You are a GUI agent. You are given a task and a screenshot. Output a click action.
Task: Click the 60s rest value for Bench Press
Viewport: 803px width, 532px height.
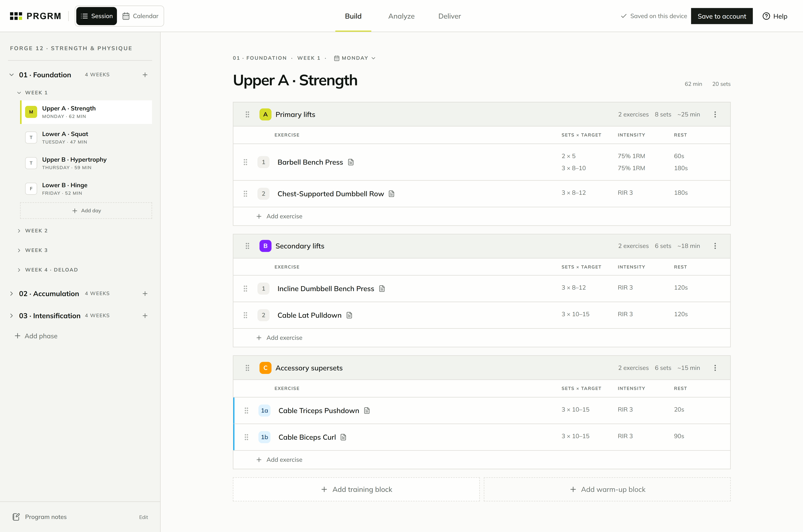pos(679,156)
